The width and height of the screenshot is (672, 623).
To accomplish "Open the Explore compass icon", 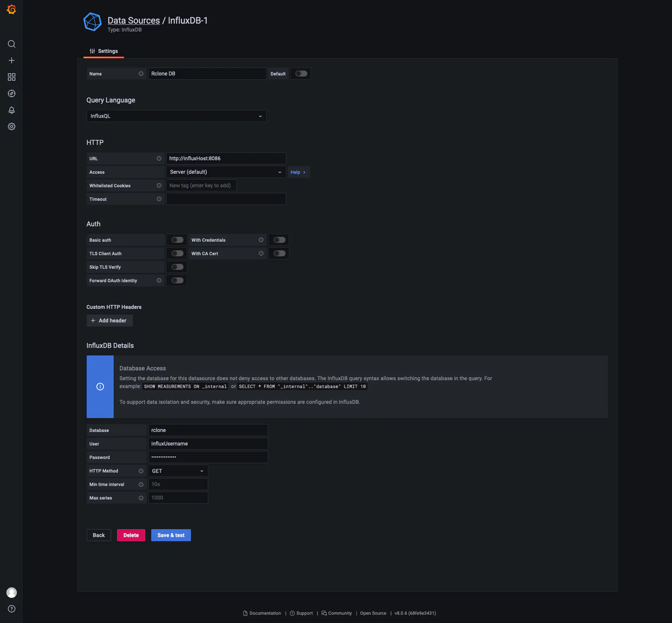I will tap(12, 93).
